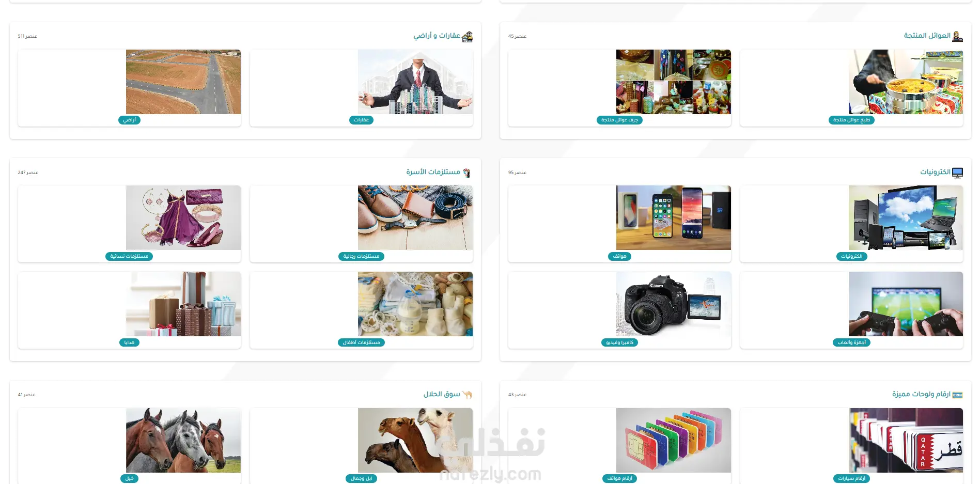Open the women's accessories thumbnail

tap(183, 218)
